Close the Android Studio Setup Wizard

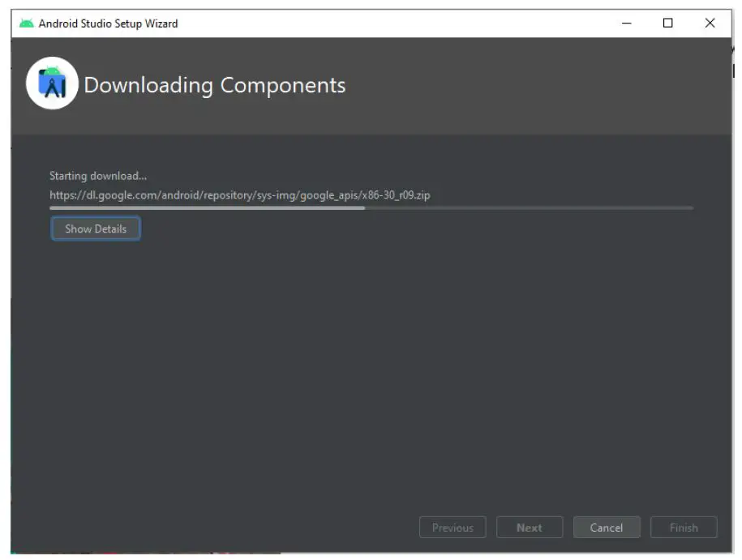(710, 23)
